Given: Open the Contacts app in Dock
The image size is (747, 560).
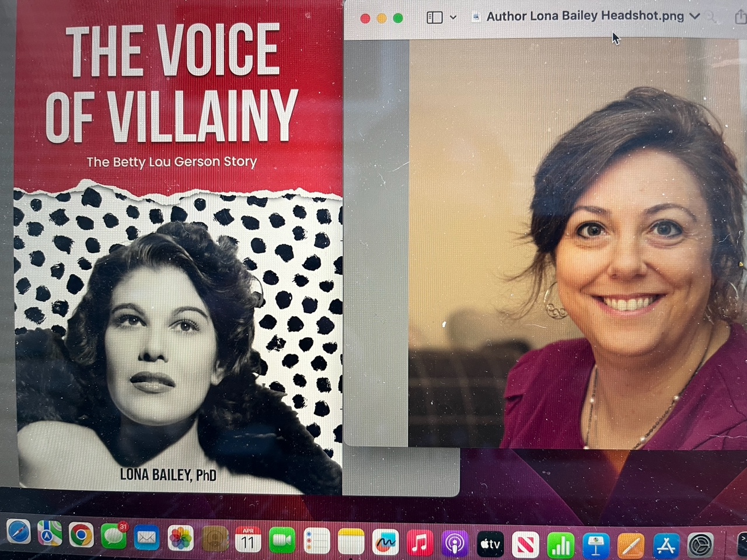Looking at the screenshot, I should (215, 540).
